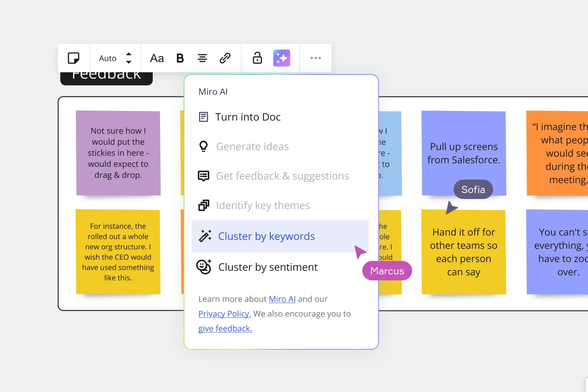Viewport: 588px width, 392px height.
Task: Toggle the lock icon
Action: [x=257, y=58]
